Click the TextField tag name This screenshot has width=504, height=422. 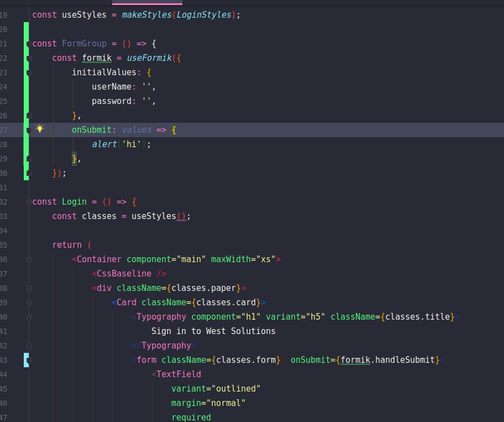[179, 374]
